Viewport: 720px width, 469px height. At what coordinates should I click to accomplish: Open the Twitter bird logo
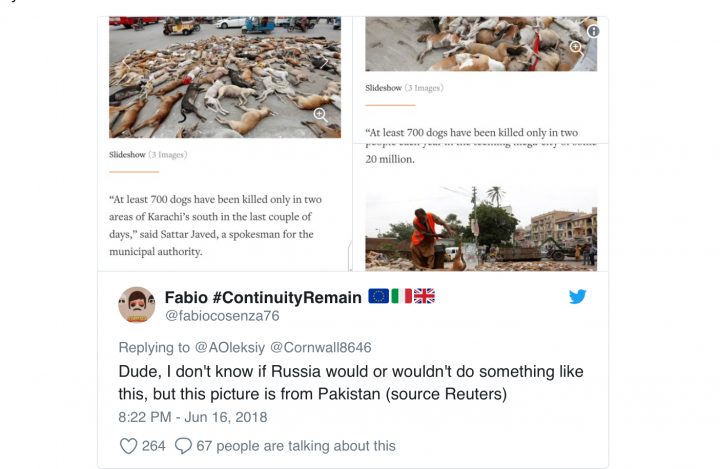pos(577,296)
